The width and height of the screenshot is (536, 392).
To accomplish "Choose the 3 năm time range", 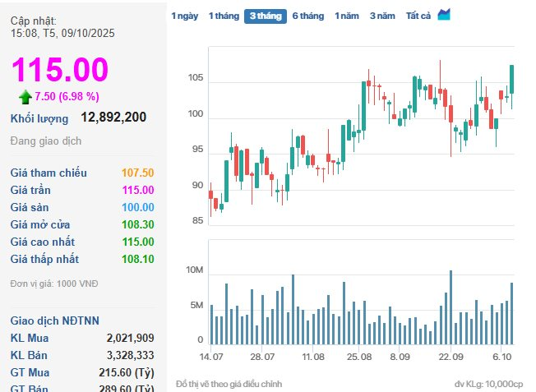I will pos(382,16).
